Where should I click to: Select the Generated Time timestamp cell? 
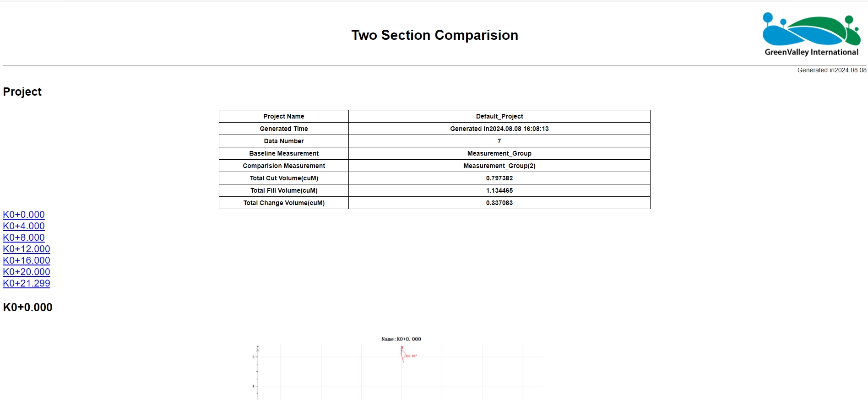(x=499, y=129)
